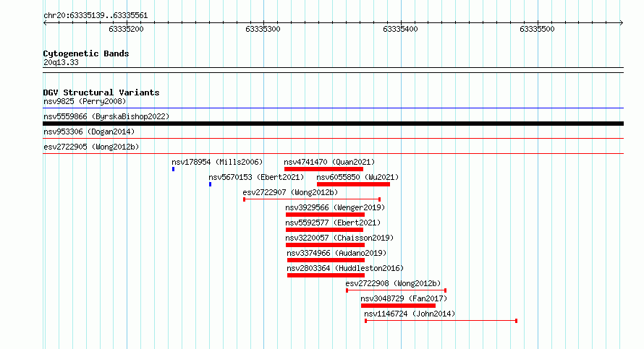Select the nsv4741470 (Quan2021) label
Viewport: 644px width, 349px height.
(x=329, y=162)
